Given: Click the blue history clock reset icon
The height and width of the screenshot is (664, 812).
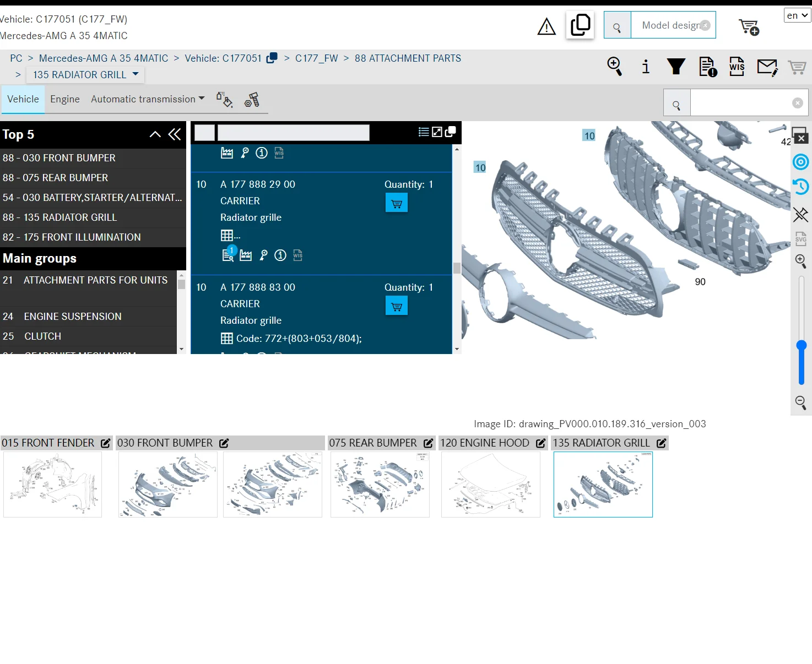Looking at the screenshot, I should point(800,187).
